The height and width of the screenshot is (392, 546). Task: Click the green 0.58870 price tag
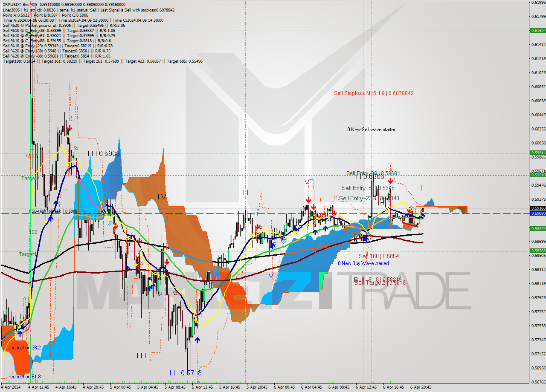[537, 228]
